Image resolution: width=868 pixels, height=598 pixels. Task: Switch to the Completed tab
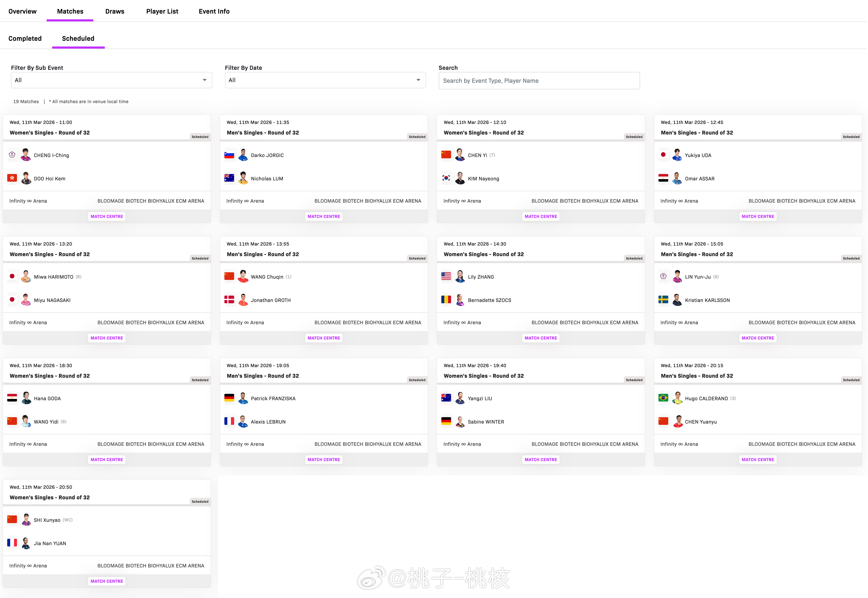click(25, 38)
